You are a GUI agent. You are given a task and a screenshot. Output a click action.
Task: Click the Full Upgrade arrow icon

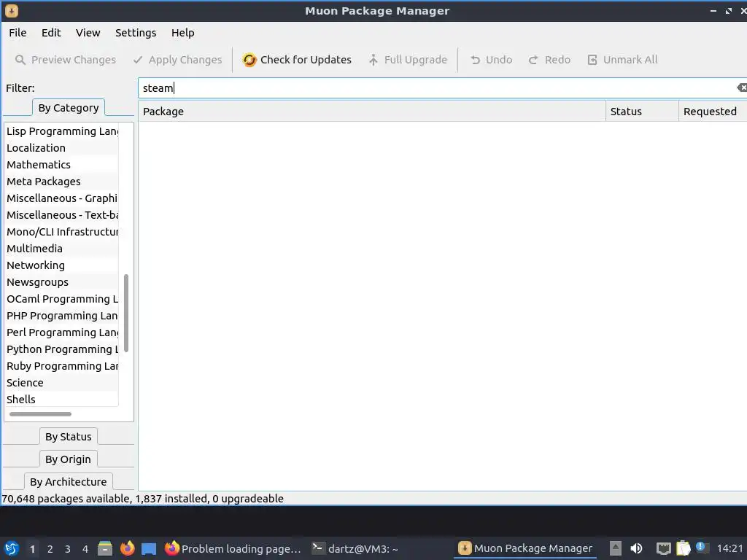373,60
